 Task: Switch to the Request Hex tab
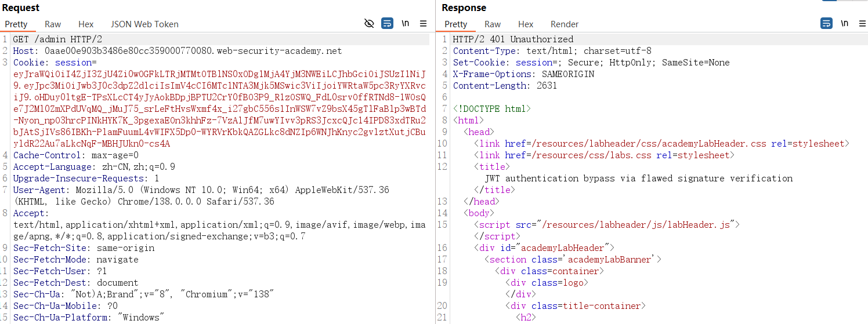(86, 24)
